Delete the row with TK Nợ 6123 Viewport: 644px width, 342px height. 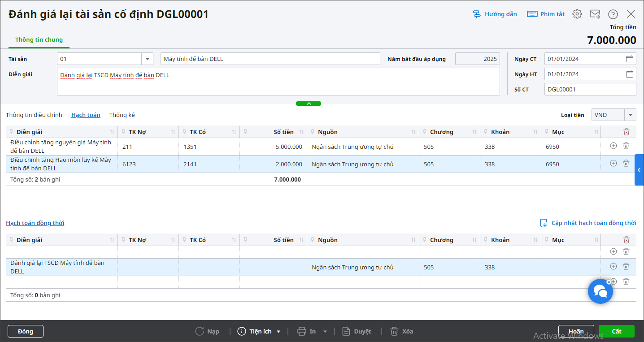(x=626, y=164)
